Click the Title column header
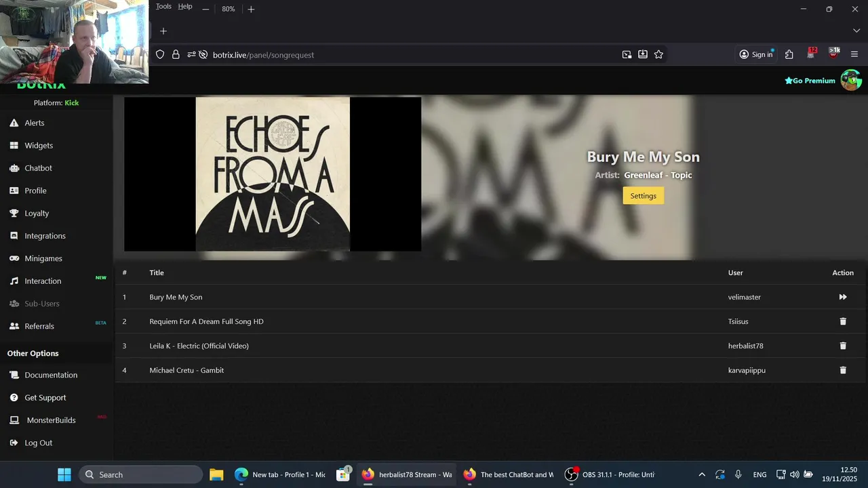Viewport: 868px width, 488px height. click(x=157, y=272)
